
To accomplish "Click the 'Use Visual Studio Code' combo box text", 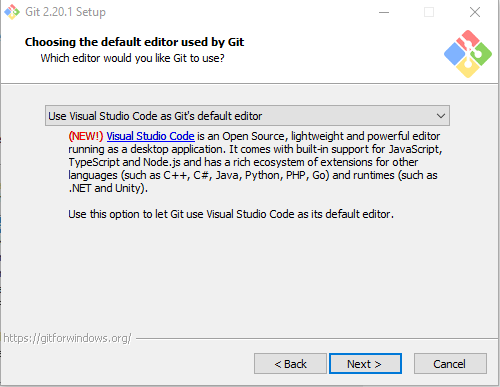I will 155,116.
